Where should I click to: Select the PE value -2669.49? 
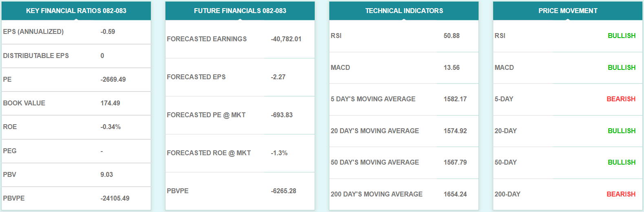(x=113, y=80)
